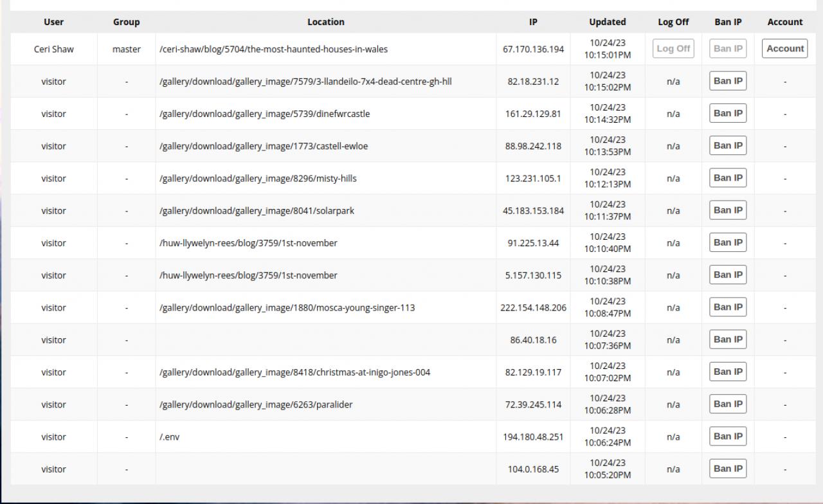
Task: Click the Ceri Shaw user name
Action: coord(53,50)
